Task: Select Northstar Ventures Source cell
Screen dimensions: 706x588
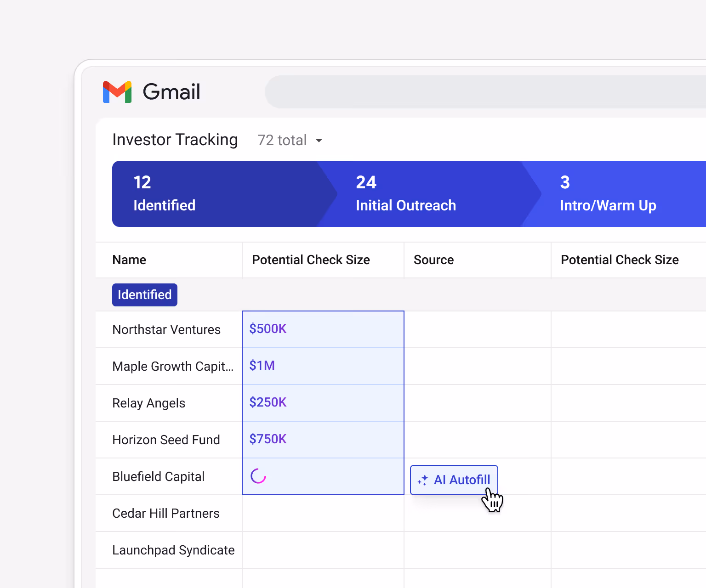Action: click(x=478, y=330)
